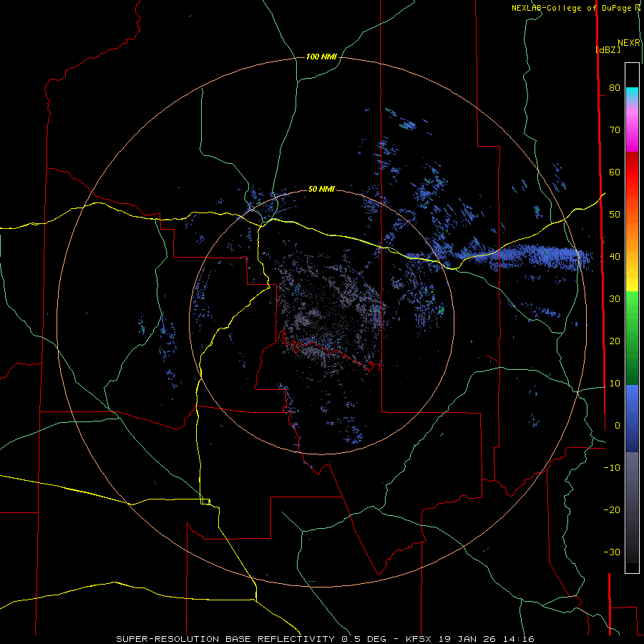The height and width of the screenshot is (644, 644).
Task: Click the -10 value on the dBZ scale
Action: (x=612, y=468)
